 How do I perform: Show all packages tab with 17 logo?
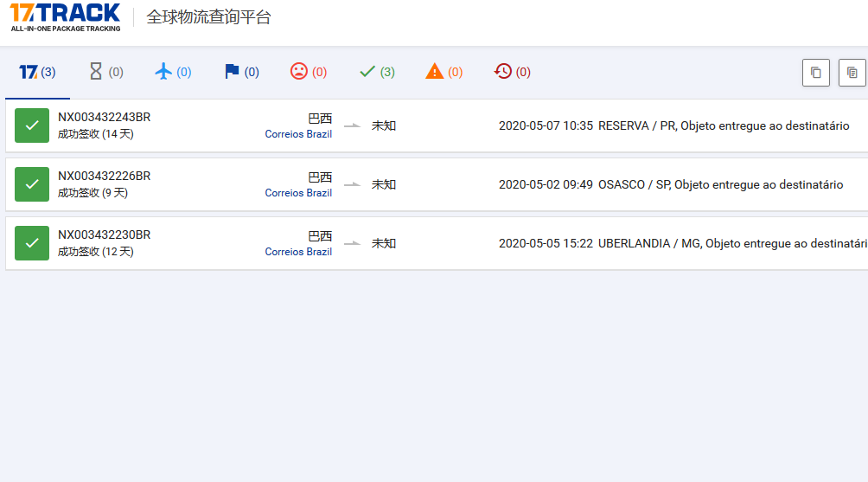click(37, 72)
